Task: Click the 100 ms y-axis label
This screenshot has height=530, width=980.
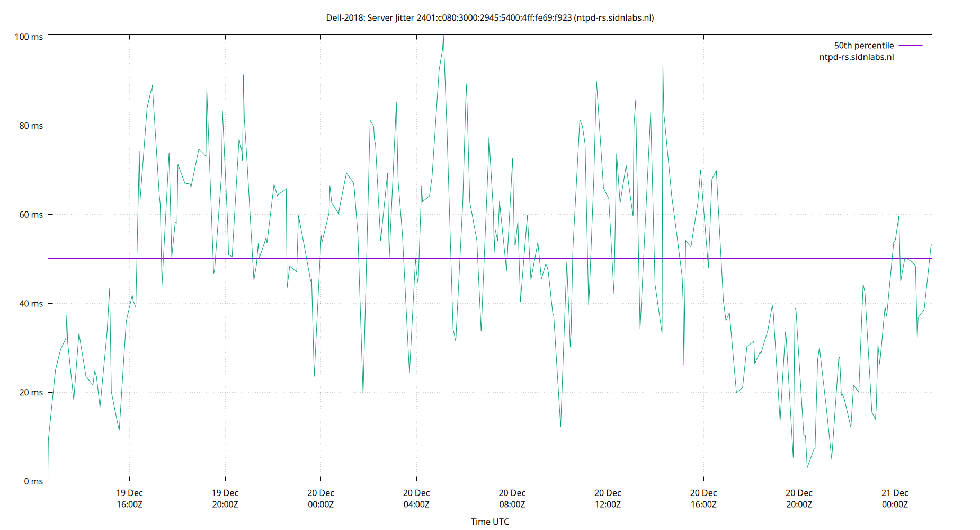Action: pos(29,36)
